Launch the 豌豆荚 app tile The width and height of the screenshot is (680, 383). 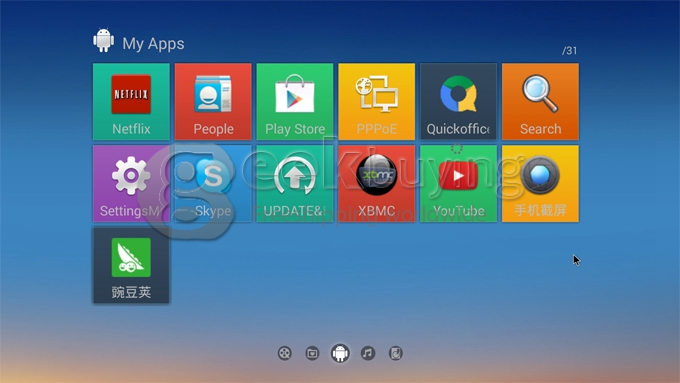(131, 265)
